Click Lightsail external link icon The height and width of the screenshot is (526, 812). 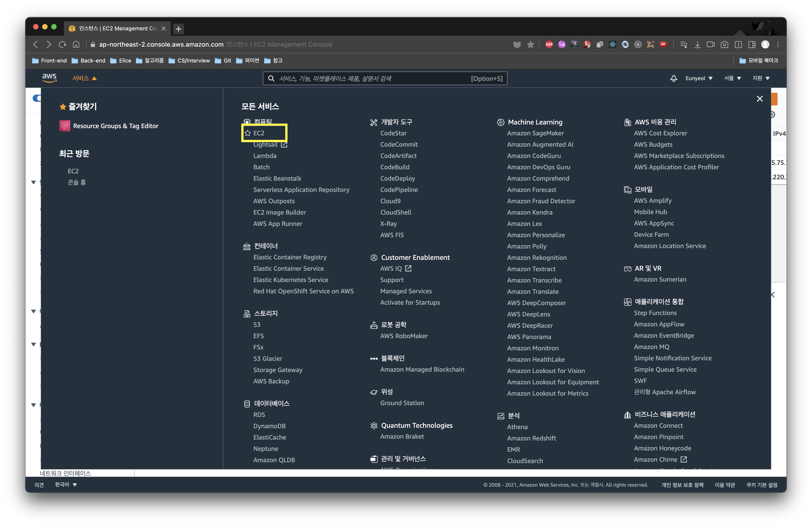coord(284,145)
